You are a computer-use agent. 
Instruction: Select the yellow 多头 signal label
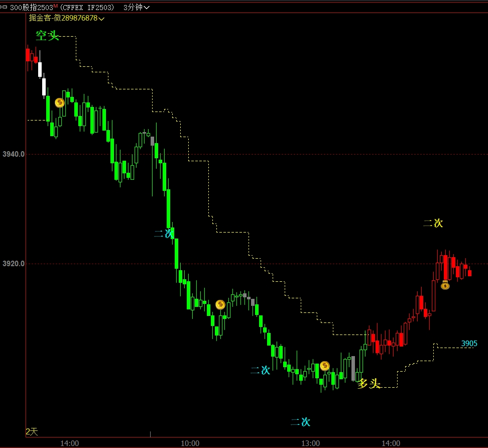tap(369, 384)
